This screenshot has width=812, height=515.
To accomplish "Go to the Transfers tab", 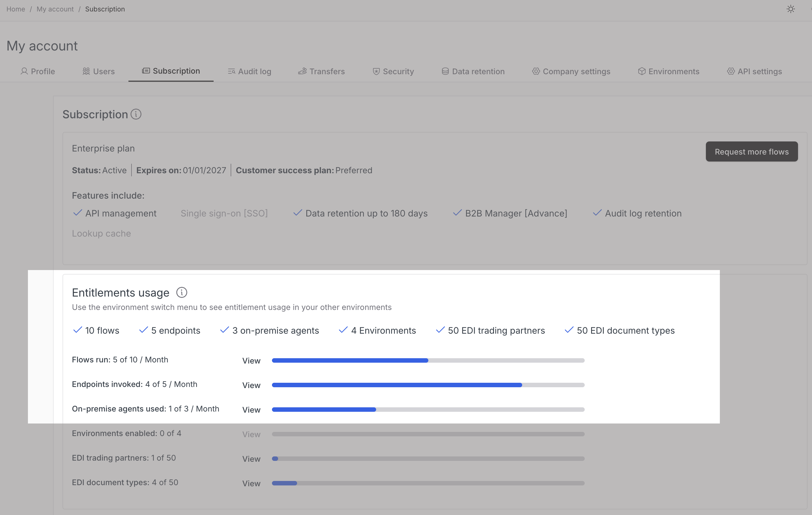I will pyautogui.click(x=321, y=71).
